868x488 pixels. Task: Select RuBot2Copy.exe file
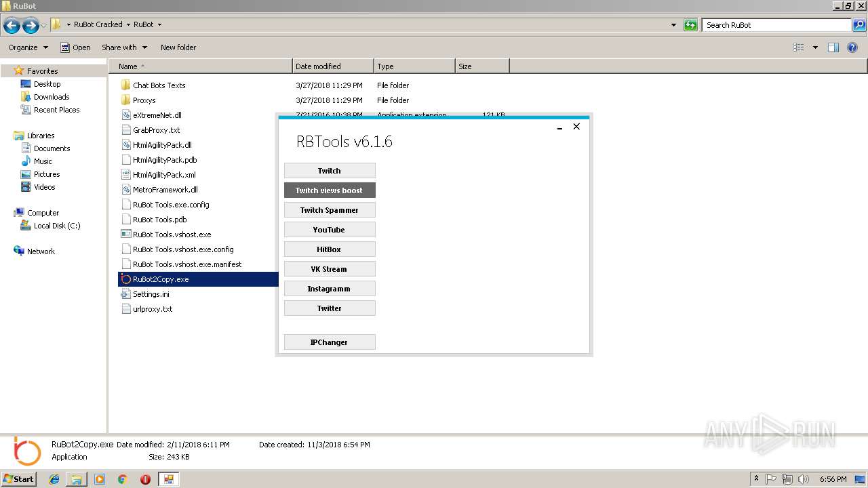(161, 279)
